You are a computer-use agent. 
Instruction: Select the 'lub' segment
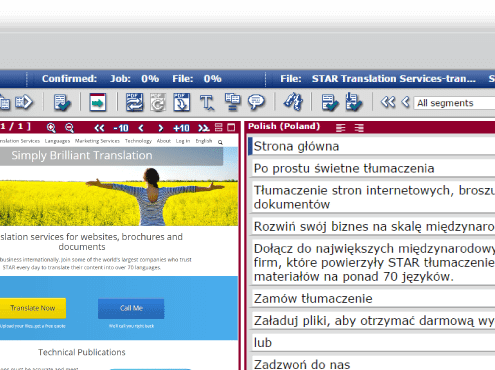click(373, 343)
